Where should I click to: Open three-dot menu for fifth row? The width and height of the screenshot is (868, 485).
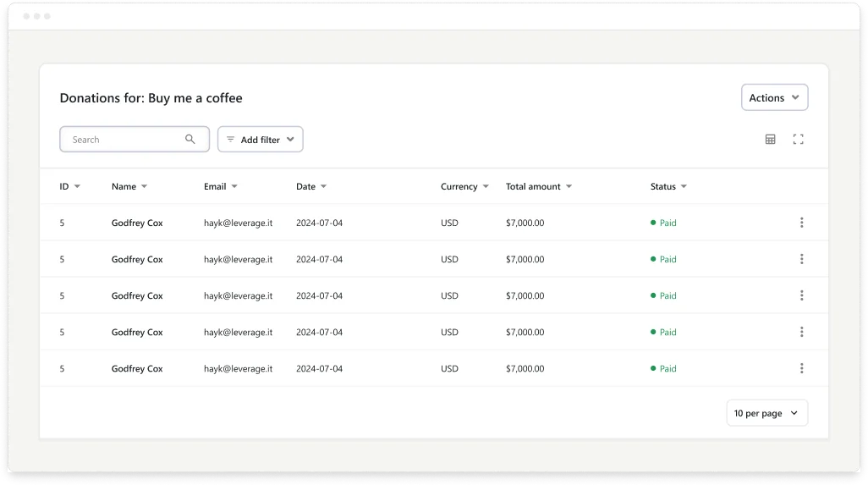click(801, 368)
